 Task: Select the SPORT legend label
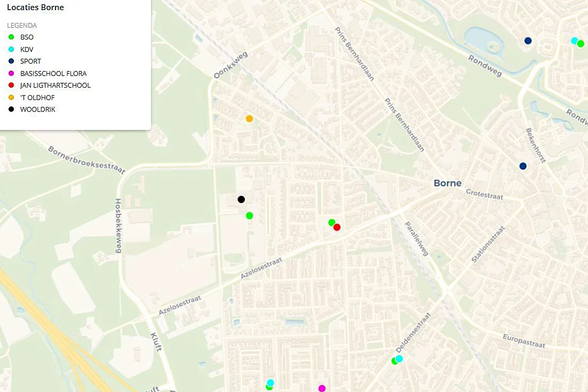[31, 61]
